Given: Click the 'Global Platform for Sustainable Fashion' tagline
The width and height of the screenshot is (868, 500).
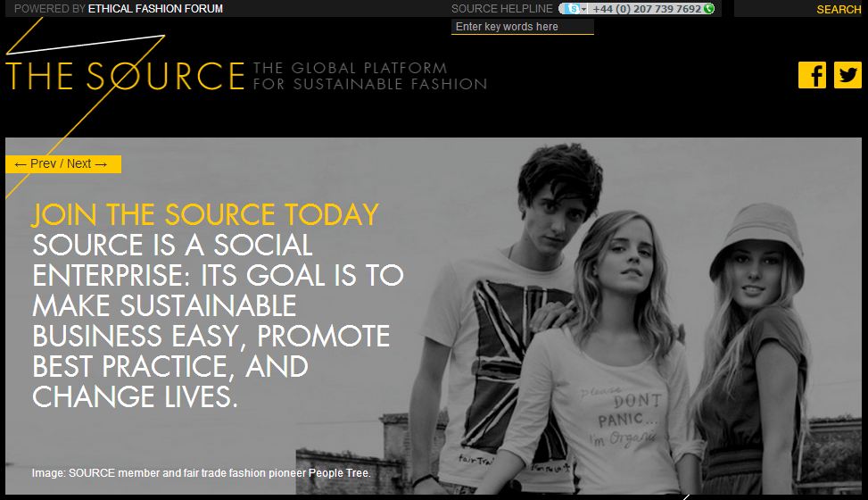Looking at the screenshot, I should pyautogui.click(x=370, y=76).
